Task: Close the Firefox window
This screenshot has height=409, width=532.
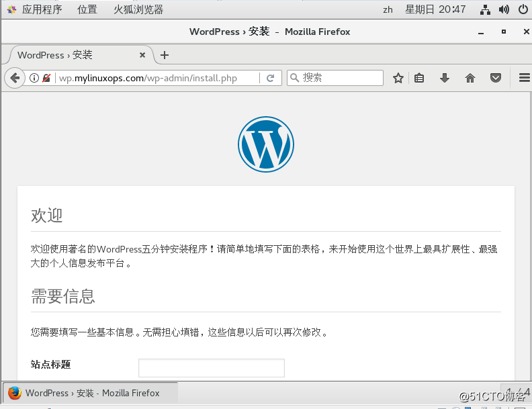Action: pos(526,32)
